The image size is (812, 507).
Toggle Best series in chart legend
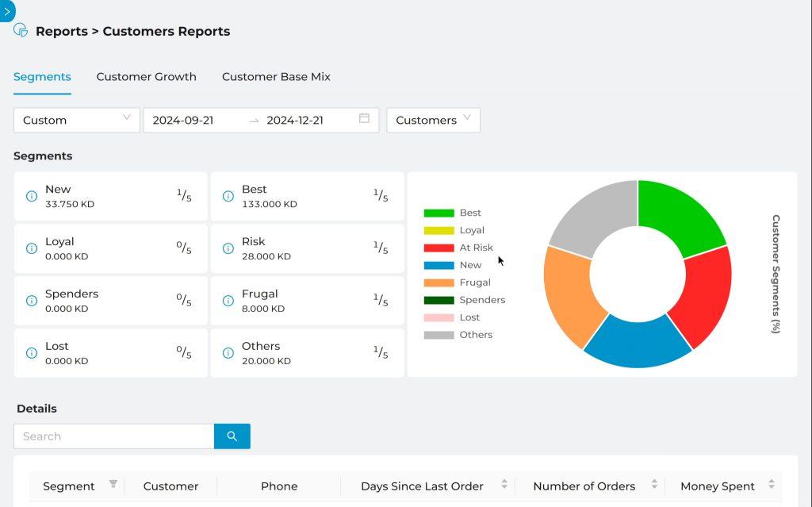click(470, 213)
